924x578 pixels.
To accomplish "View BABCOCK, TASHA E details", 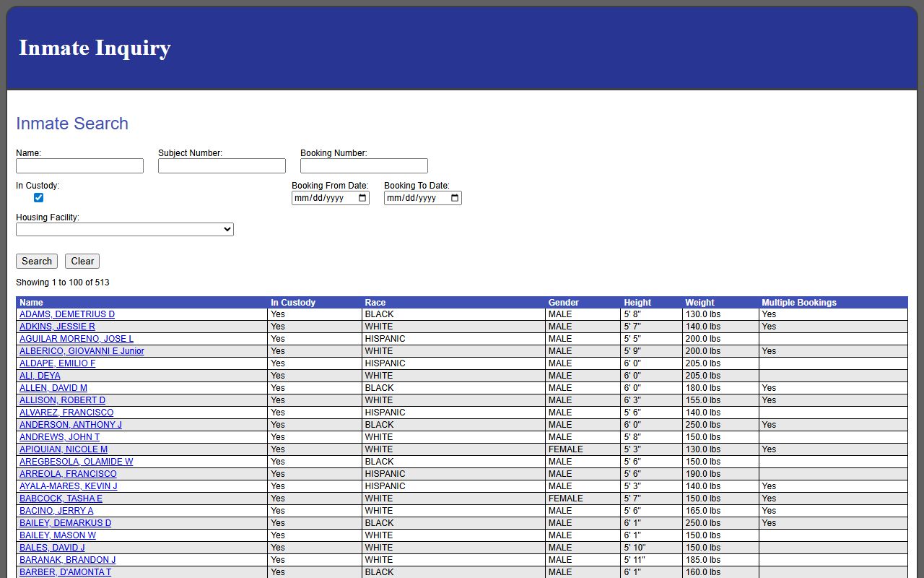I will 61,499.
